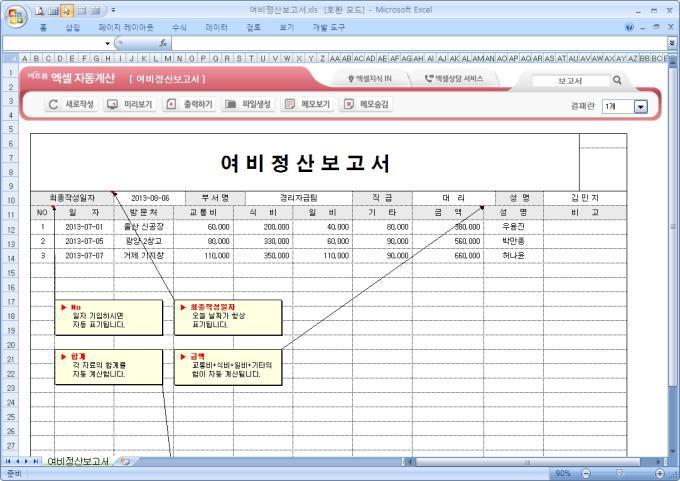Click the No memo comment box
Image resolution: width=680 pixels, height=481 pixels.
[109, 317]
